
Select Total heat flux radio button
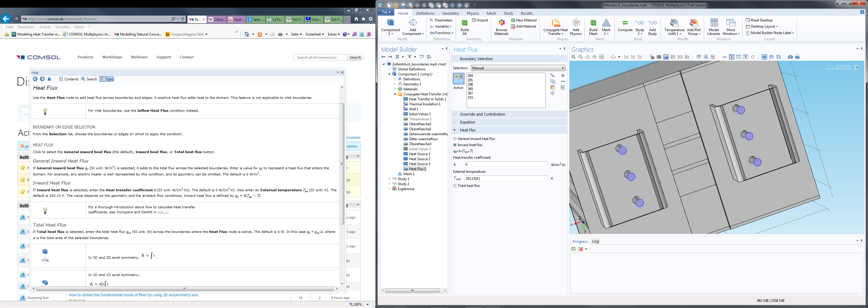coord(455,186)
